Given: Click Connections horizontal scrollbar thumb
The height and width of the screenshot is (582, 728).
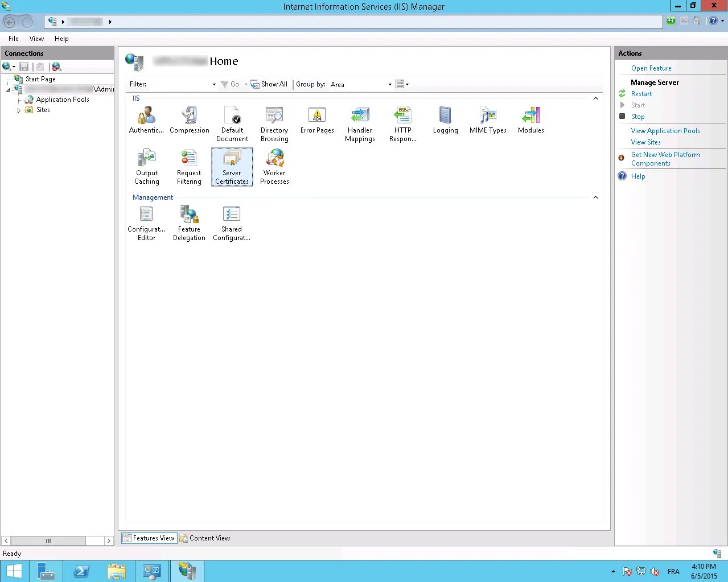Looking at the screenshot, I should click(48, 541).
